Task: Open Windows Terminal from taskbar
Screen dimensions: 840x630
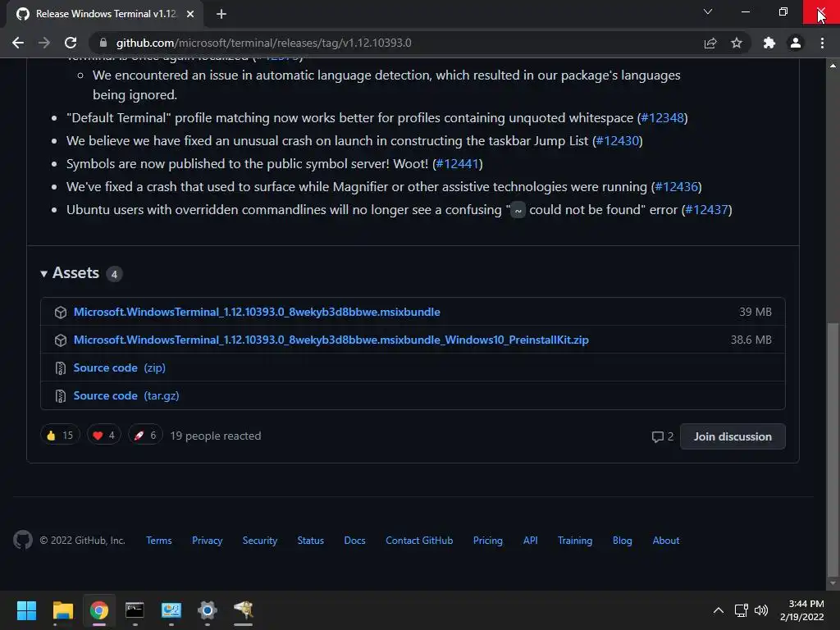Action: coord(135,610)
